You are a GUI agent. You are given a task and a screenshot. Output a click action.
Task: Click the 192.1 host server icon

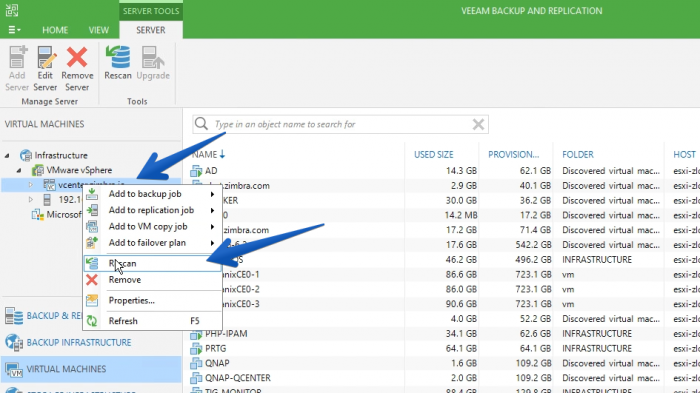[47, 200]
